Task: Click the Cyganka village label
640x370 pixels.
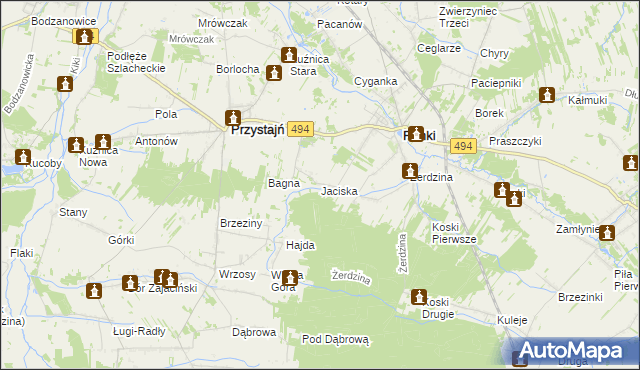Action: pos(376,82)
